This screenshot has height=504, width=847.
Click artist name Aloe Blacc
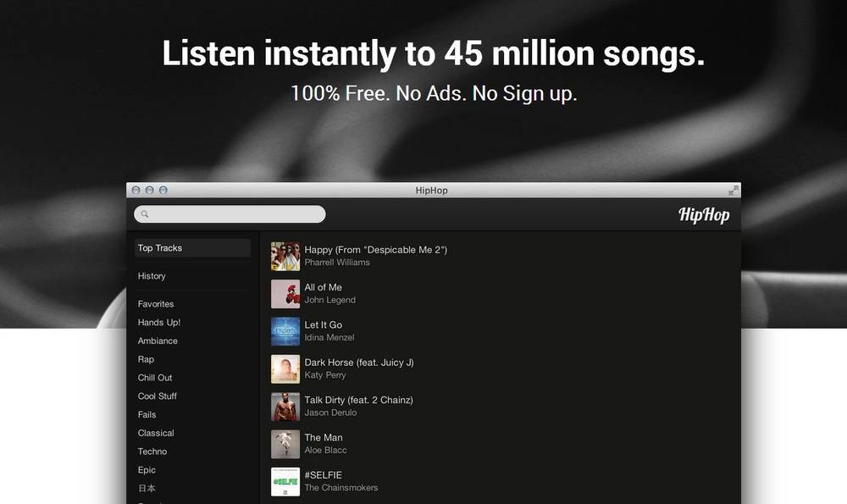coord(326,450)
